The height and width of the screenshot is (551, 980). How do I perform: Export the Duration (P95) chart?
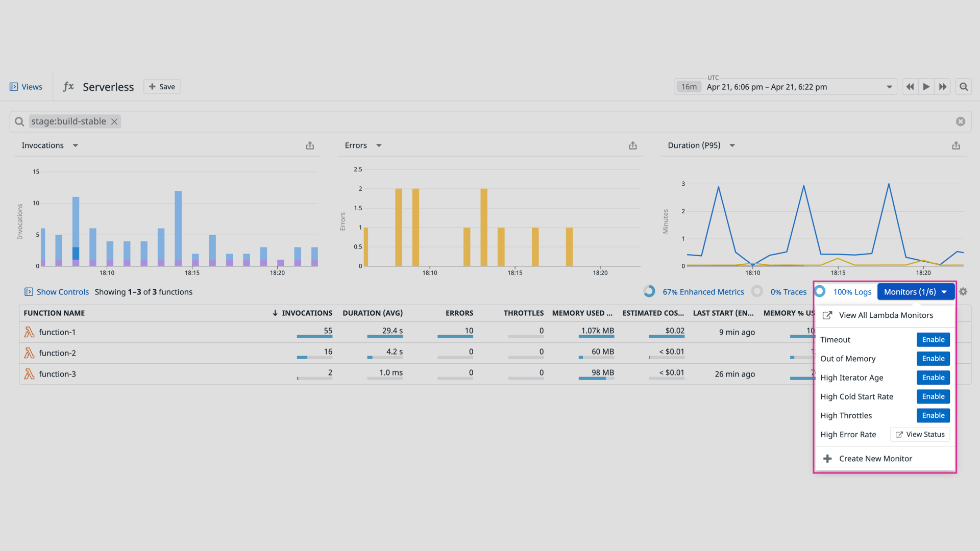[955, 145]
